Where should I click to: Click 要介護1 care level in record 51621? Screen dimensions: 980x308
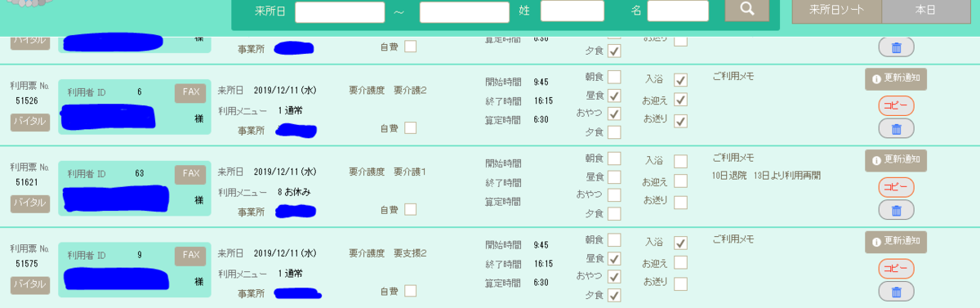click(410, 172)
